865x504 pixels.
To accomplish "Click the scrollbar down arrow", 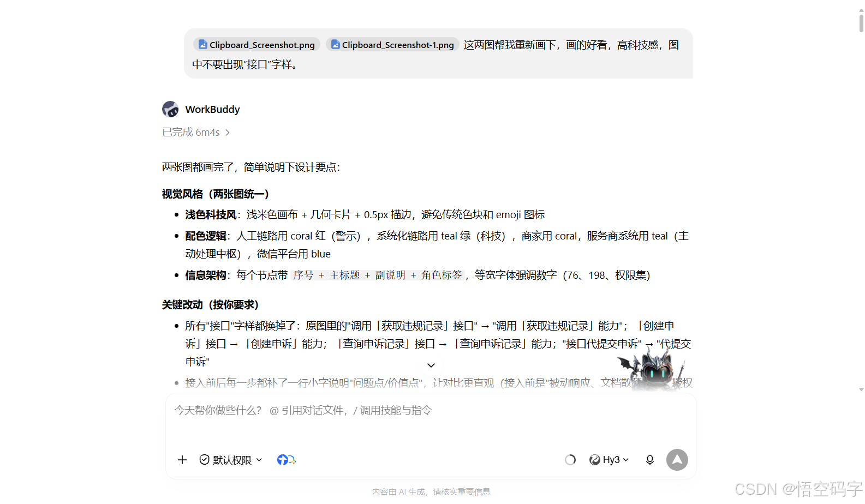I will click(x=861, y=389).
